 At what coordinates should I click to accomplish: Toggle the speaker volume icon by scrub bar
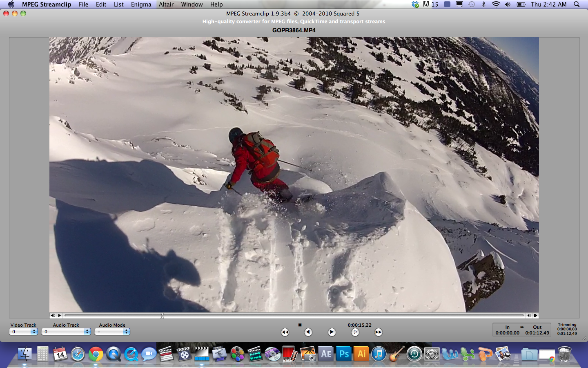(x=53, y=315)
